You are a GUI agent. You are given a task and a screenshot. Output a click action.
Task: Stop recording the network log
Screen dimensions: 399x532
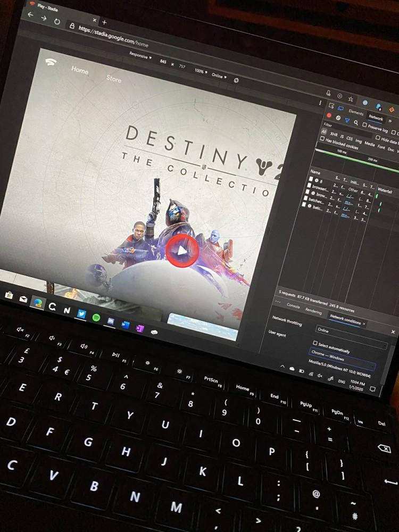coord(328,115)
